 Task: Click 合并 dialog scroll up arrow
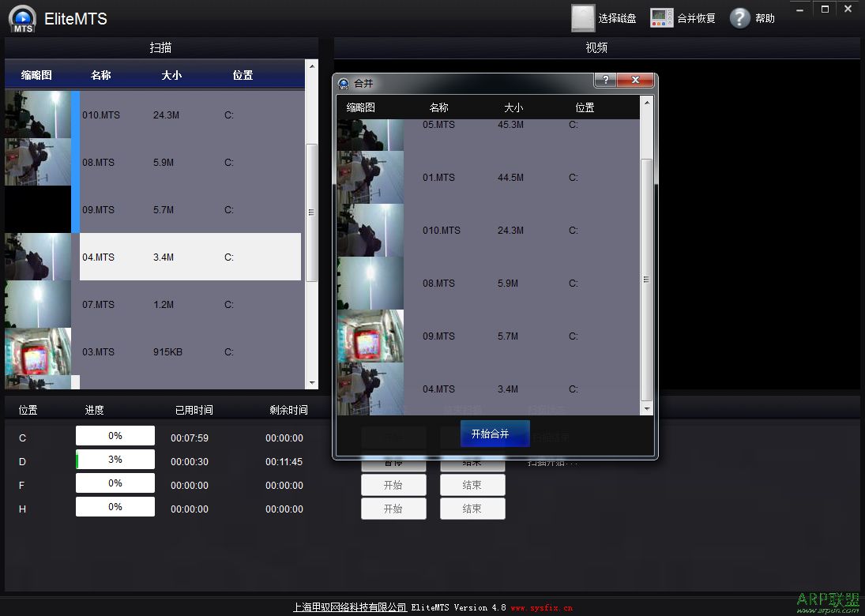646,103
